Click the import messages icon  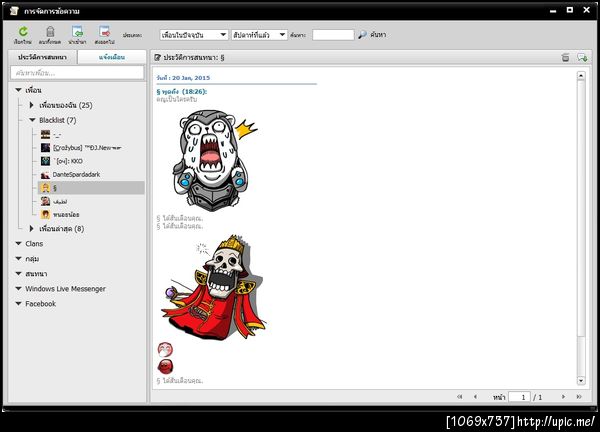(77, 32)
